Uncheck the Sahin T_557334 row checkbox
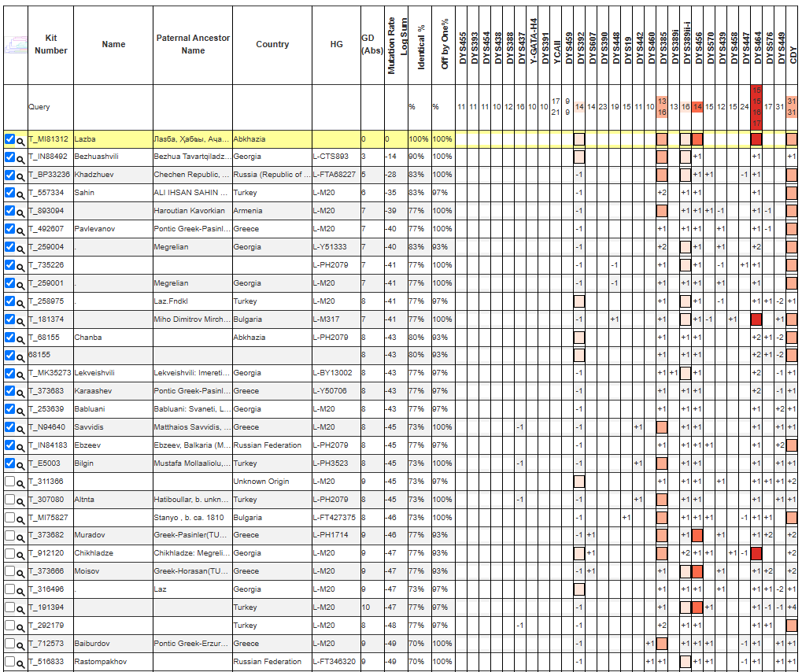The width and height of the screenshot is (802, 672). (9, 193)
